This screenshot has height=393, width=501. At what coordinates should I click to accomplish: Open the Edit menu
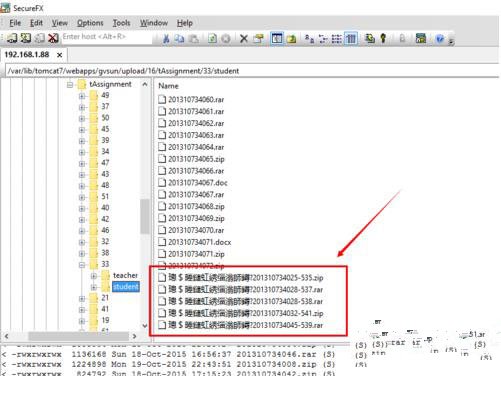click(36, 23)
